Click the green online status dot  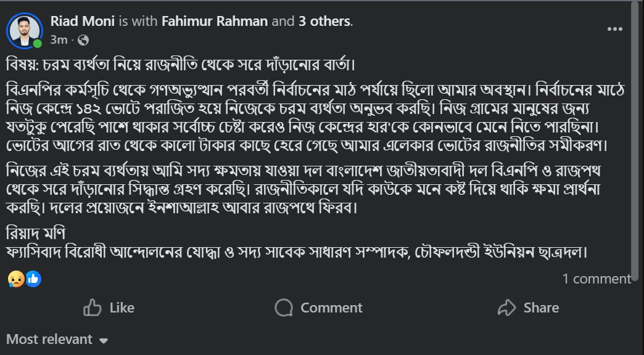[38, 44]
